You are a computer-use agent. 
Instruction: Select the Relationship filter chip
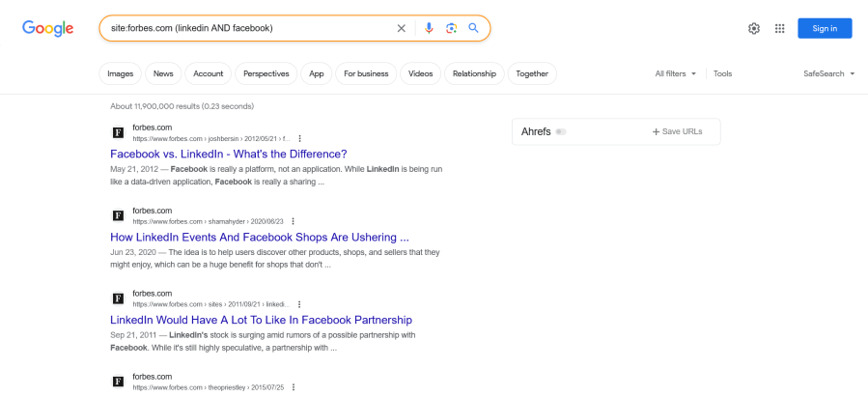474,73
